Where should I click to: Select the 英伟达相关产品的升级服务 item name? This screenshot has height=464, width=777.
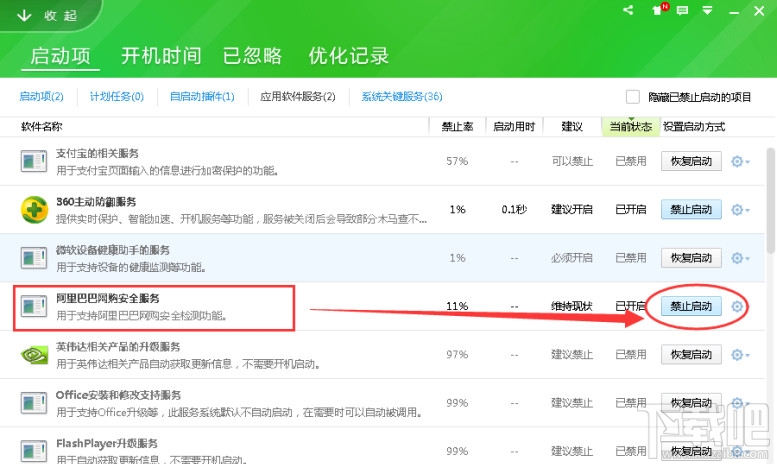pyautogui.click(x=118, y=347)
